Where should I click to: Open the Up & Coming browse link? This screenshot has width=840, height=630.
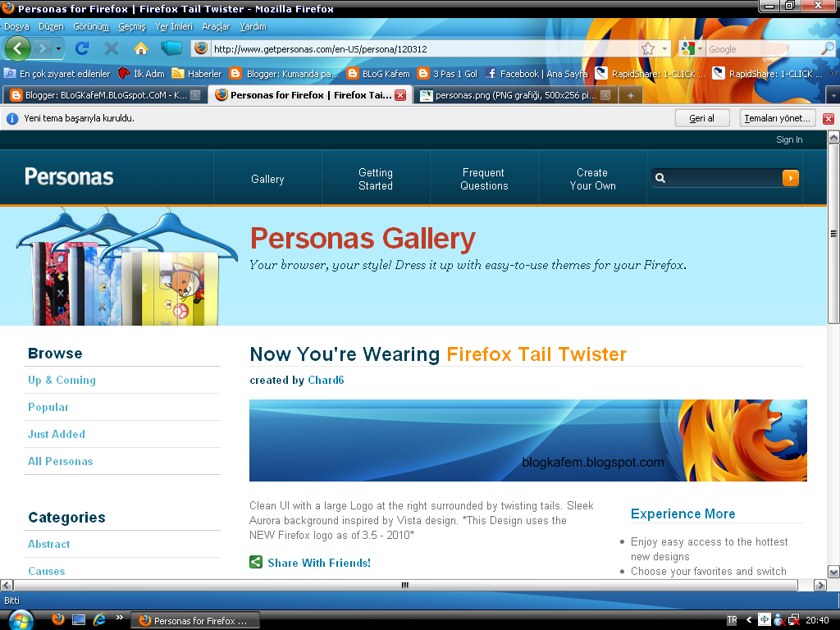pos(62,380)
